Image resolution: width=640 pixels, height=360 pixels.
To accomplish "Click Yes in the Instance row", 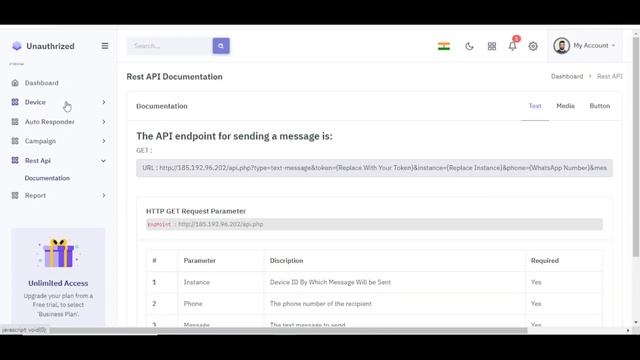I will click(x=536, y=282).
